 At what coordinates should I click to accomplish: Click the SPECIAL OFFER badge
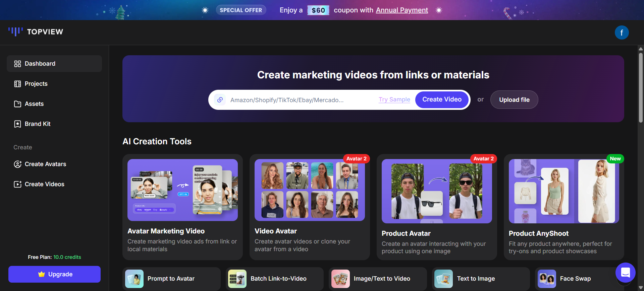[241, 10]
